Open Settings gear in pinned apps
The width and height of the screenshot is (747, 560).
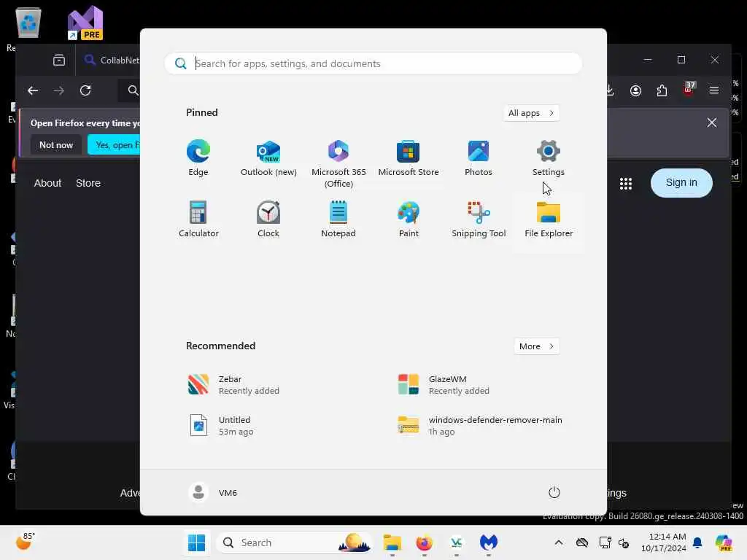pos(549,158)
